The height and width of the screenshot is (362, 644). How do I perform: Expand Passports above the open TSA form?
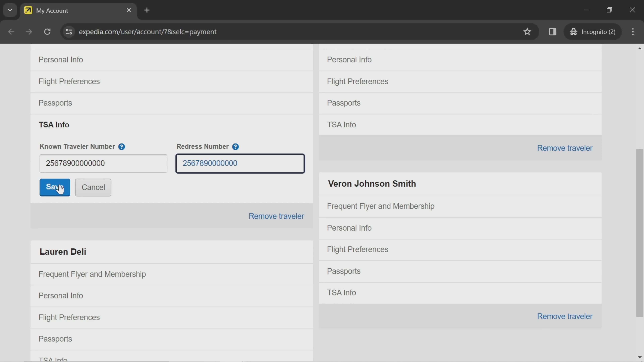(x=172, y=103)
